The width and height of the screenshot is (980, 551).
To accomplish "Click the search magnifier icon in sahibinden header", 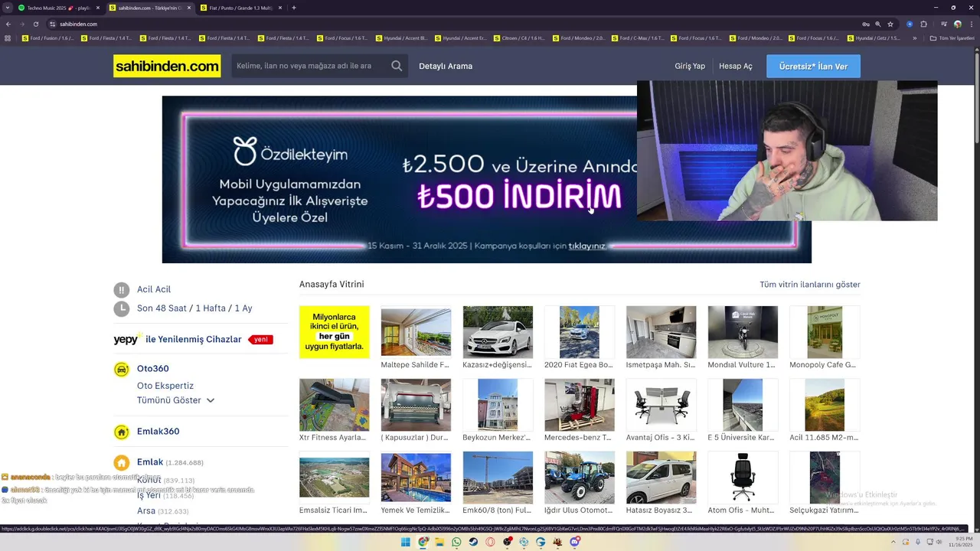I will [x=397, y=66].
